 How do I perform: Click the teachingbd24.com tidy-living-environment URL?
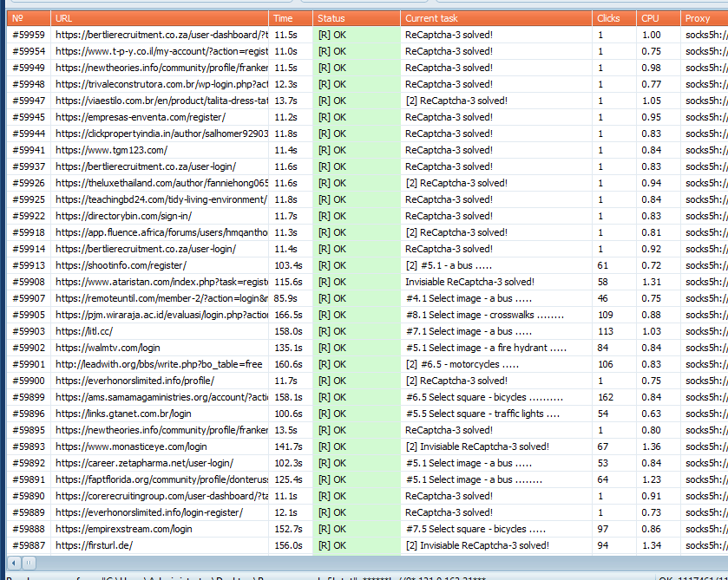coord(161,199)
